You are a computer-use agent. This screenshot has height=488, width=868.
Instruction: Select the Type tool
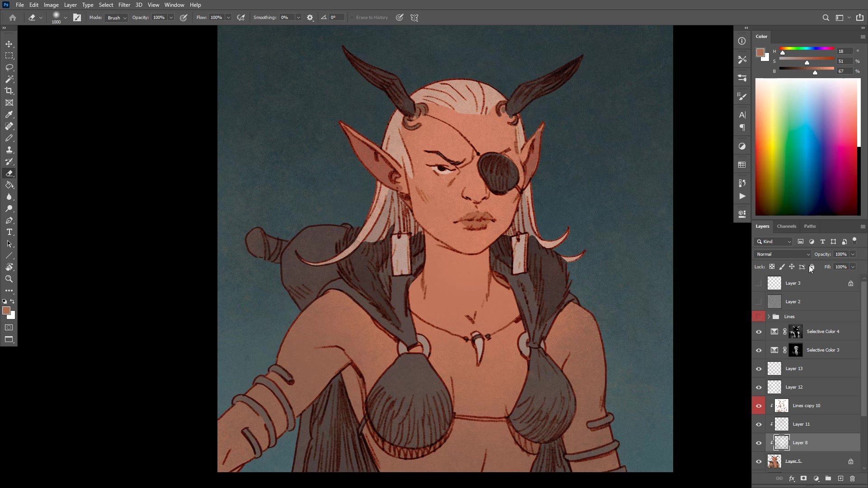coord(9,232)
